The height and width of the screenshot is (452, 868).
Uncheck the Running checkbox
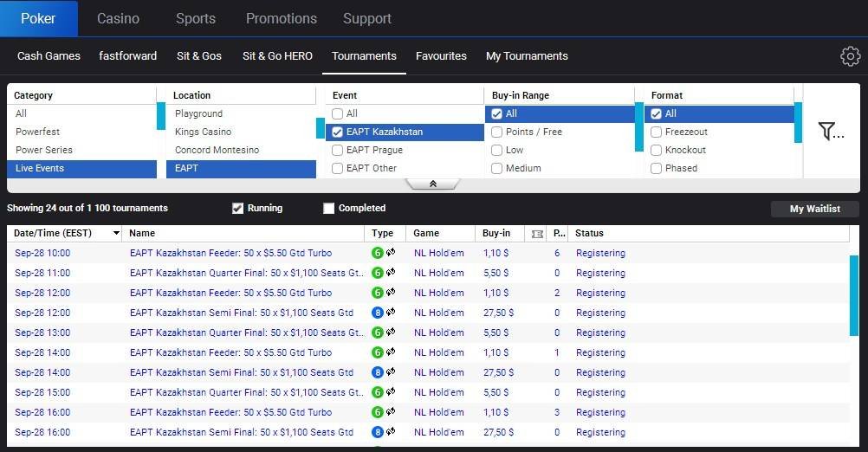click(238, 208)
